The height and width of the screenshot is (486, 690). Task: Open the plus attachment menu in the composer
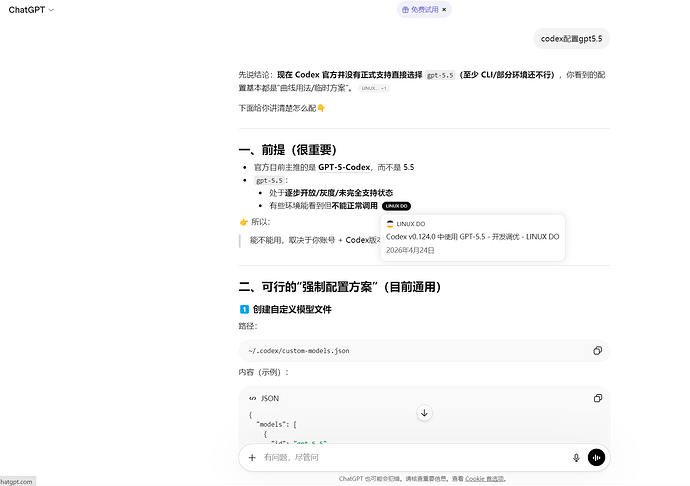(252, 458)
